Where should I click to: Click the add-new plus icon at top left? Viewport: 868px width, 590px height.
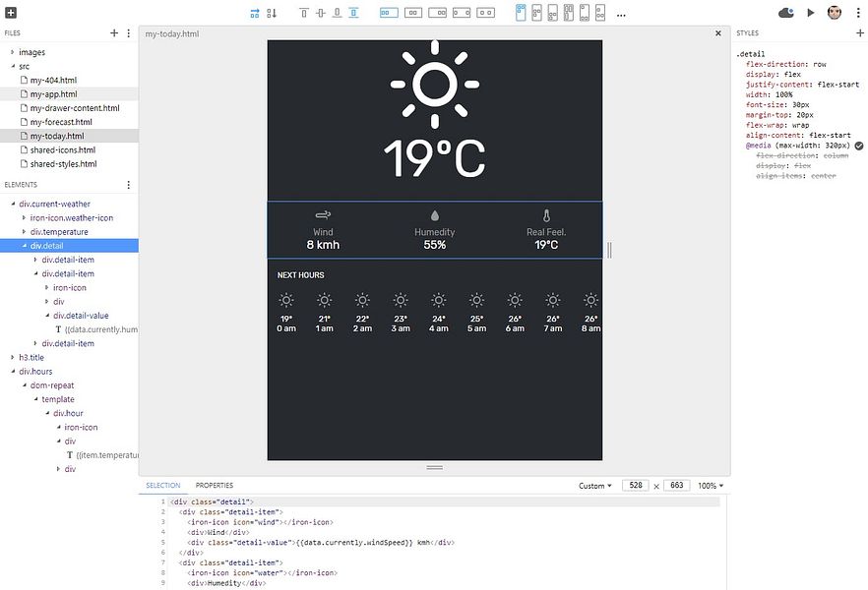11,13
